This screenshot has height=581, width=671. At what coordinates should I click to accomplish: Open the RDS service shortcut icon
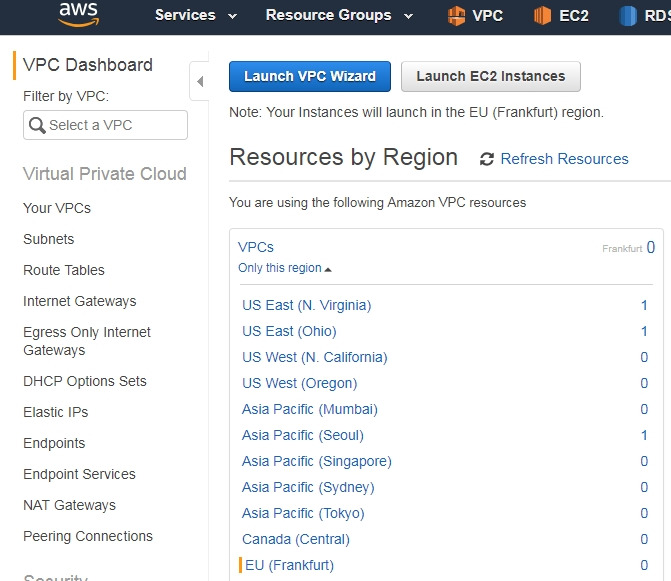coord(628,16)
